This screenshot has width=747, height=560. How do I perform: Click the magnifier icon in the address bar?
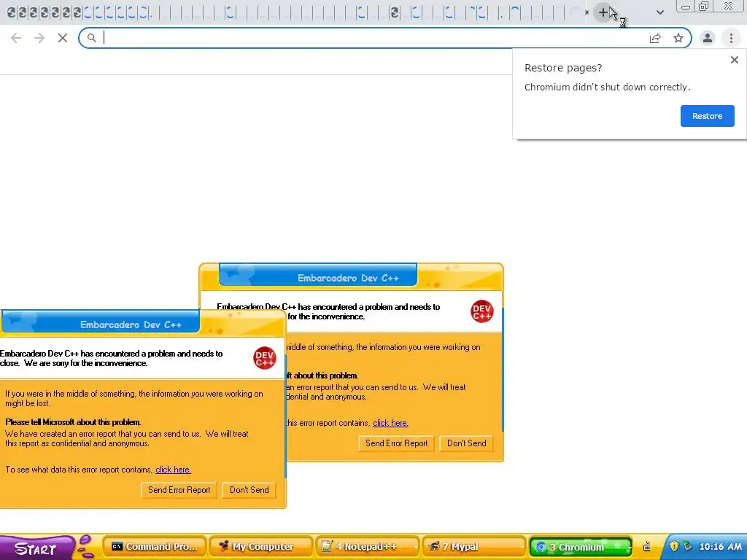91,38
